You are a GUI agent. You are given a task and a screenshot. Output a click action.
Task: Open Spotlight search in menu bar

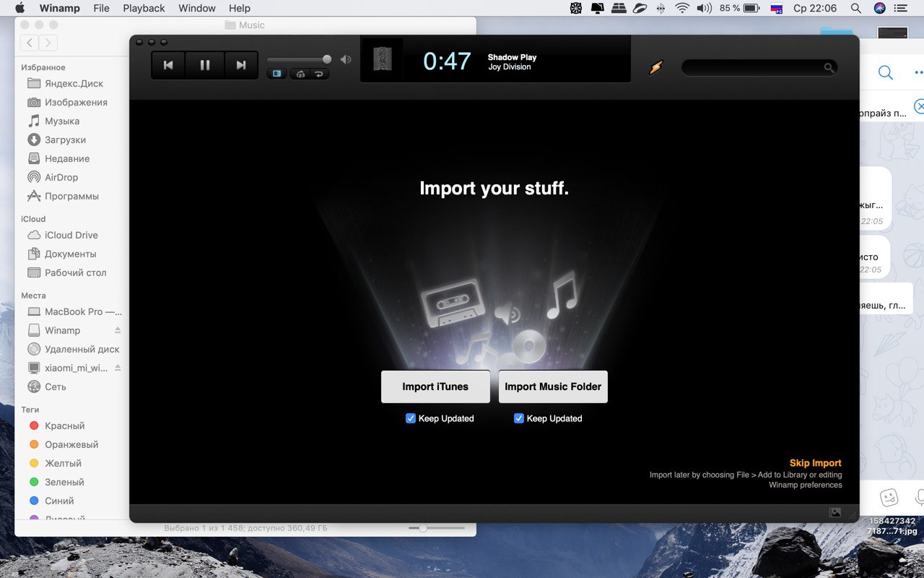click(x=856, y=8)
